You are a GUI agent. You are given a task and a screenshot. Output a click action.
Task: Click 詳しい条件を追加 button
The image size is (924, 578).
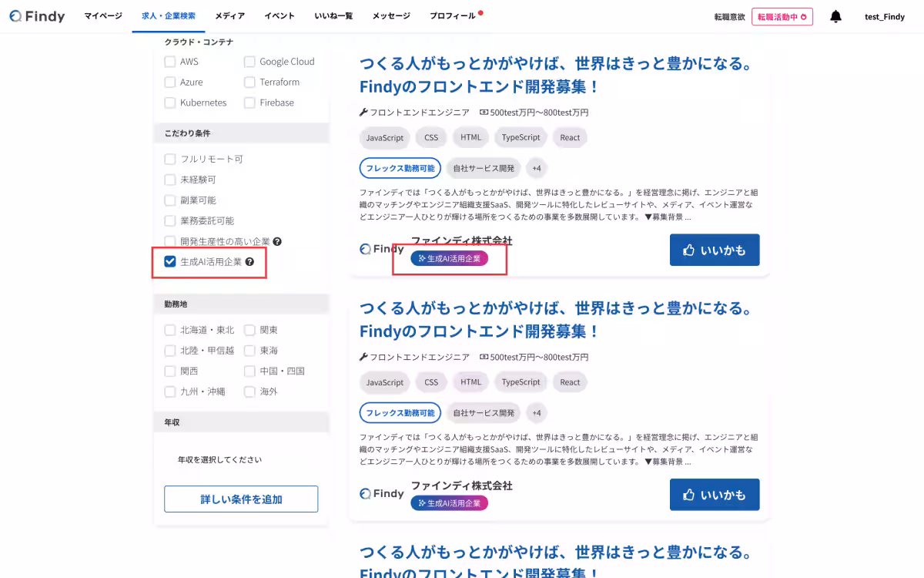click(x=241, y=499)
